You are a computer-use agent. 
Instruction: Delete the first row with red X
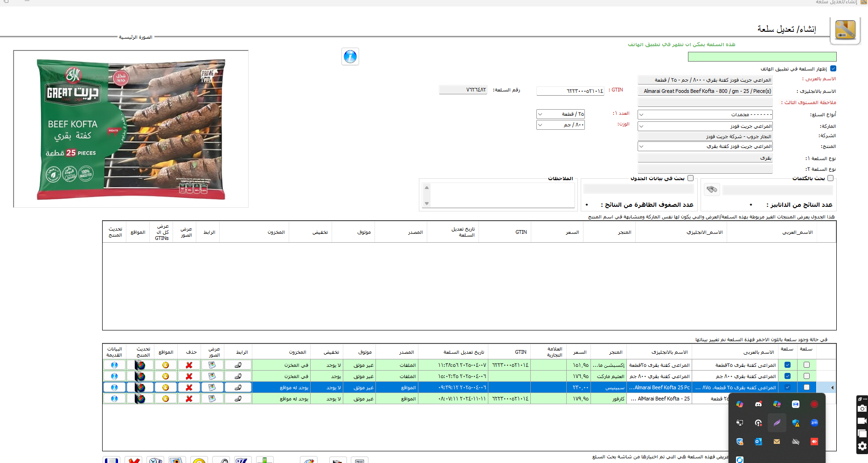(x=189, y=365)
